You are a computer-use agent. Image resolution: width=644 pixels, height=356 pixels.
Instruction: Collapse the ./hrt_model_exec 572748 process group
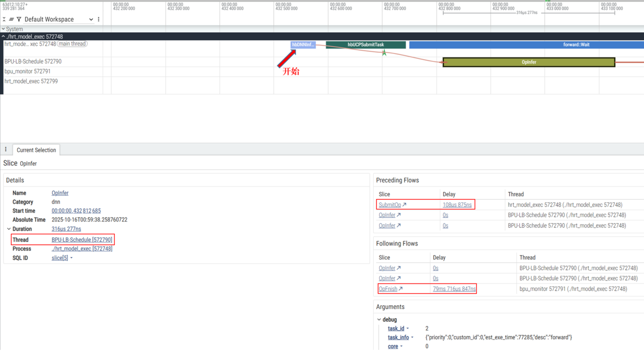(3, 37)
